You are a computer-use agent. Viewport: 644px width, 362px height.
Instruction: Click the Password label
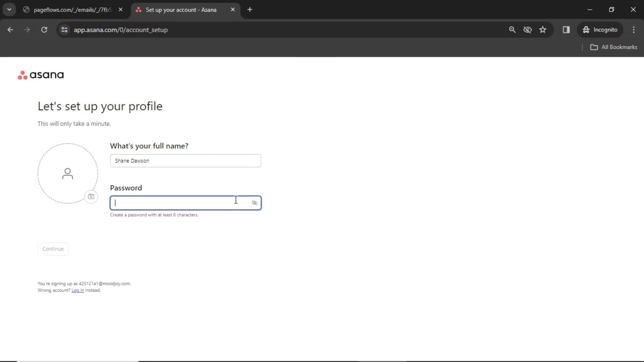click(x=126, y=188)
